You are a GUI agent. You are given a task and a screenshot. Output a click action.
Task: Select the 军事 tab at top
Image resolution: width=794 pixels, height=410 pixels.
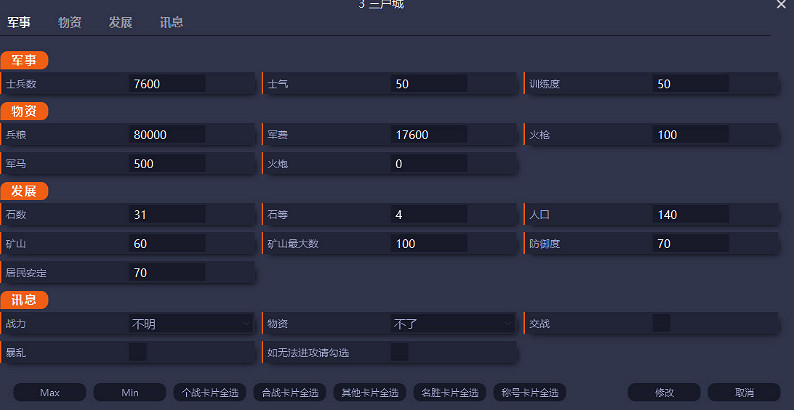pyautogui.click(x=19, y=22)
